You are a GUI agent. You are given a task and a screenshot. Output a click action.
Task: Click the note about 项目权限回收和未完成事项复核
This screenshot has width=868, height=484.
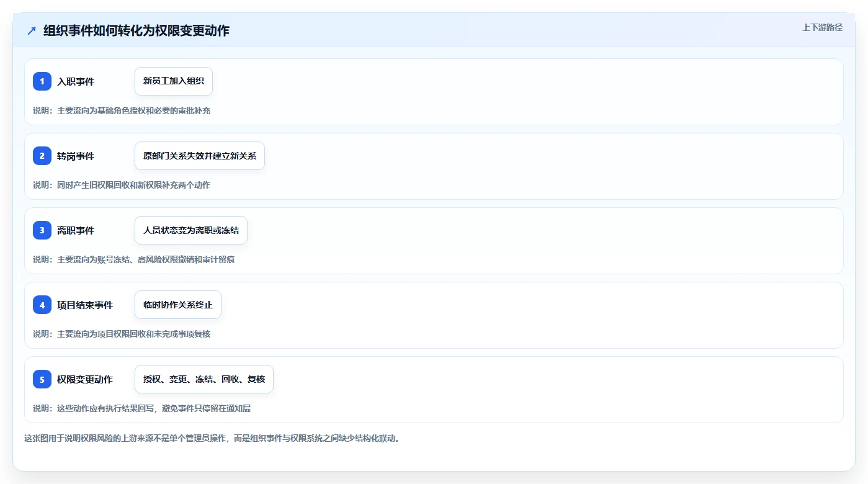122,334
